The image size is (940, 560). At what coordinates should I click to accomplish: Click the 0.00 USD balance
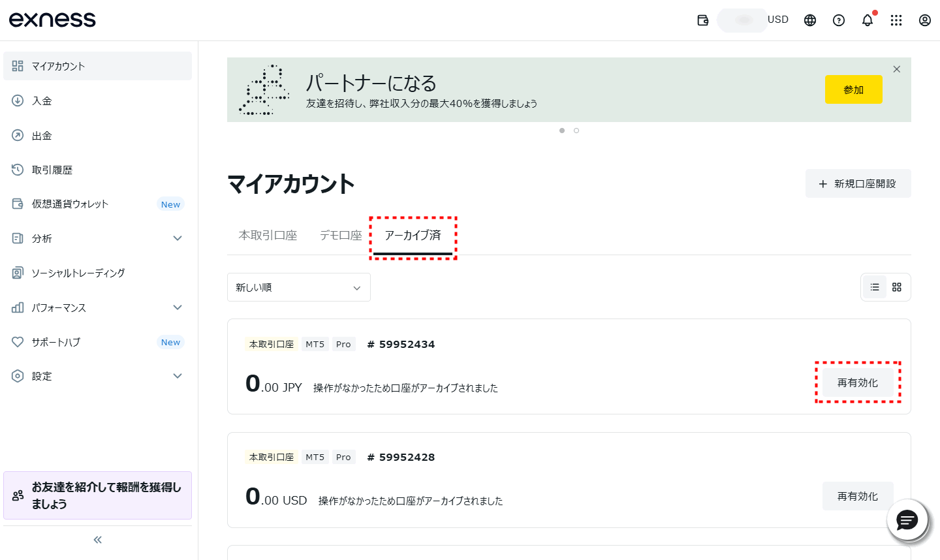pyautogui.click(x=276, y=497)
